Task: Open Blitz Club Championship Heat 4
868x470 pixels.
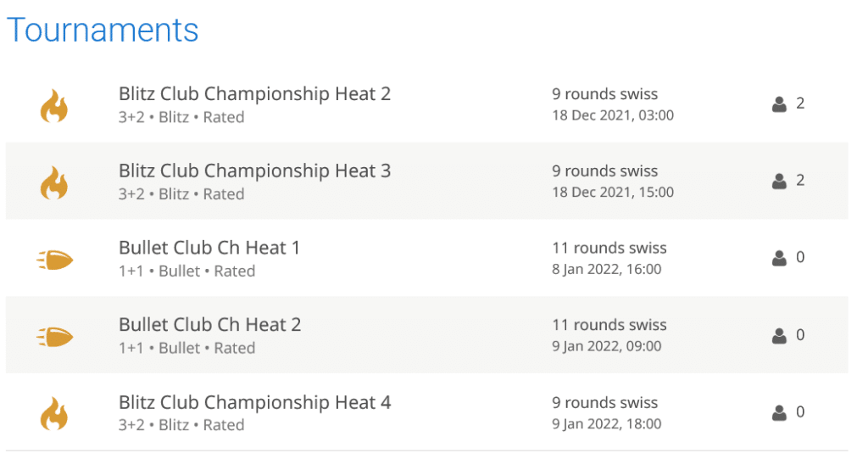Action: 254,402
